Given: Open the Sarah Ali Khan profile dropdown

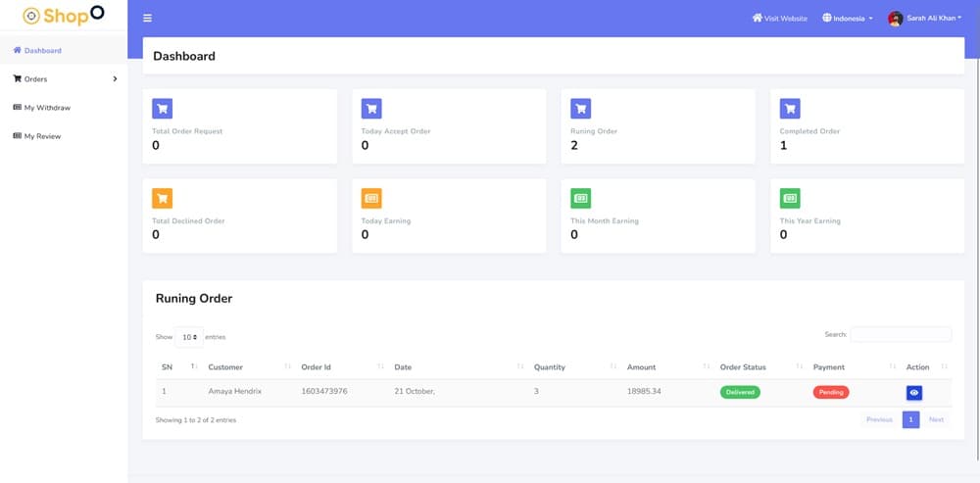Looking at the screenshot, I should [x=924, y=18].
